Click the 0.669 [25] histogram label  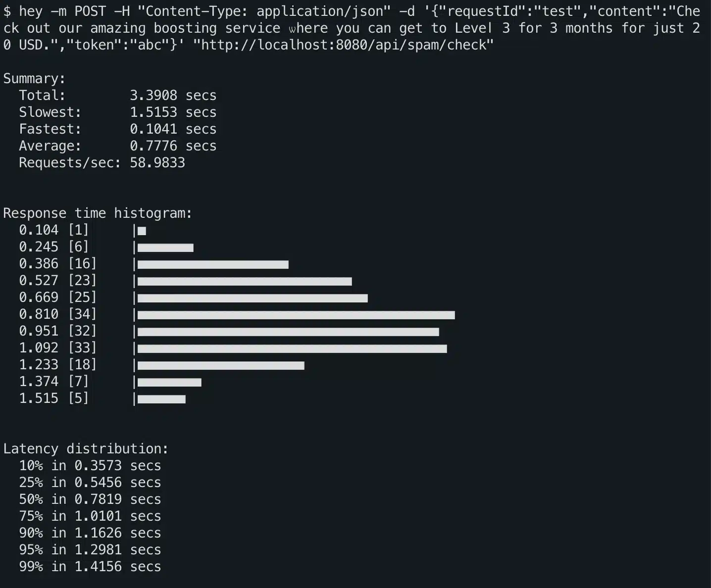click(x=58, y=297)
